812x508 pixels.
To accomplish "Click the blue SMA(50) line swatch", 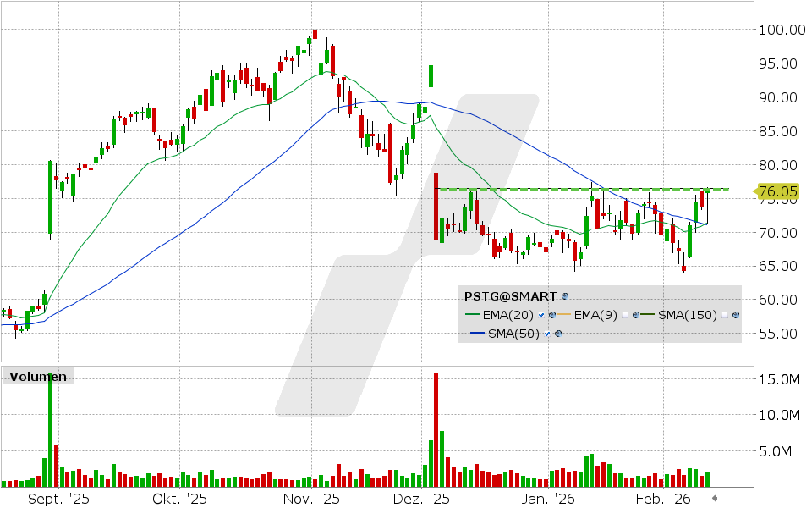I will pos(476,333).
